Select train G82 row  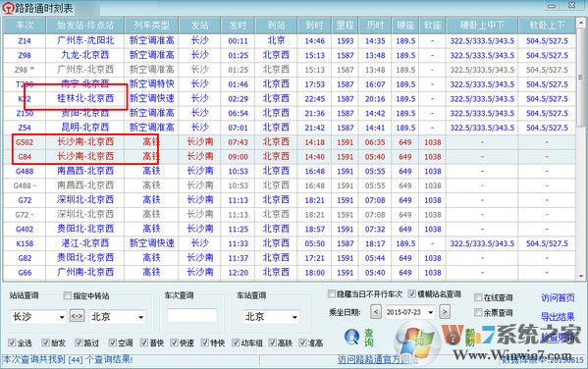click(x=290, y=258)
